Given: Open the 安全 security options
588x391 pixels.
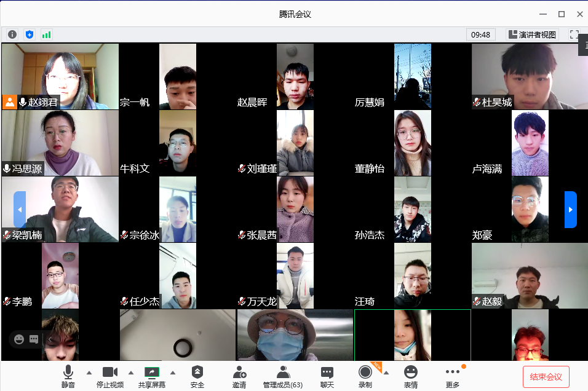Looking at the screenshot, I should click(197, 376).
